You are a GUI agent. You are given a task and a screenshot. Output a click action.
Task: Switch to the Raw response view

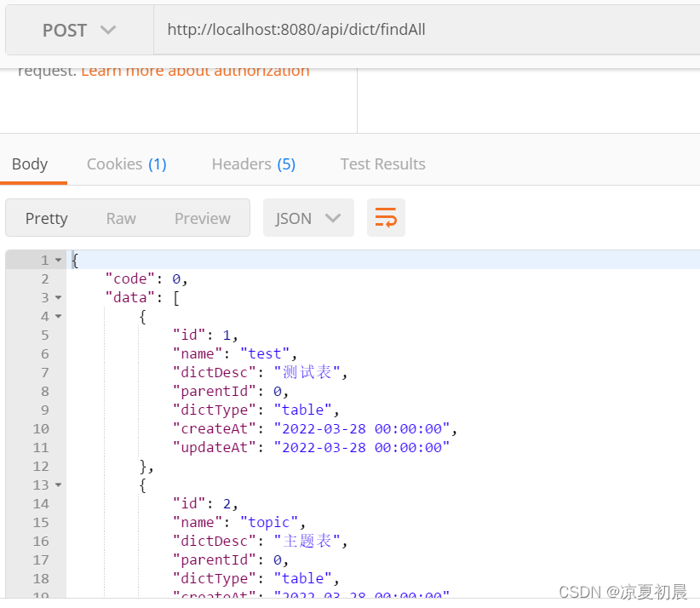tap(120, 218)
